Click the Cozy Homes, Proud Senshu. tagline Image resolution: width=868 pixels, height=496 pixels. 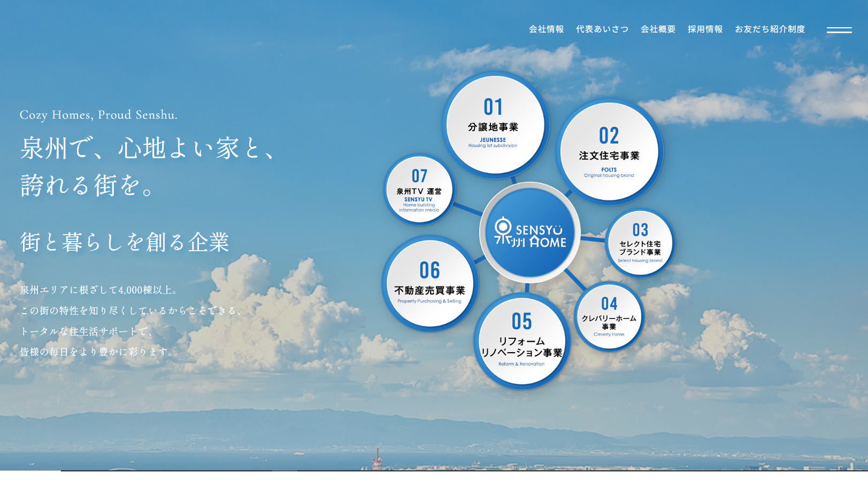tap(98, 115)
